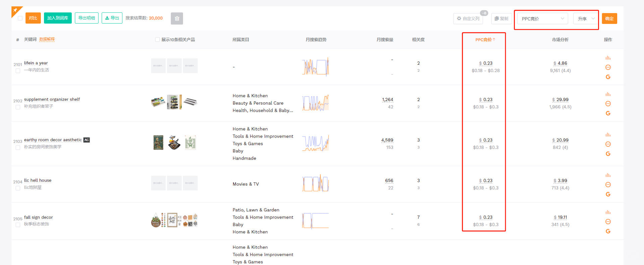The height and width of the screenshot is (265, 644).
Task: Click Google icon for supplement organizer shelf
Action: (608, 113)
